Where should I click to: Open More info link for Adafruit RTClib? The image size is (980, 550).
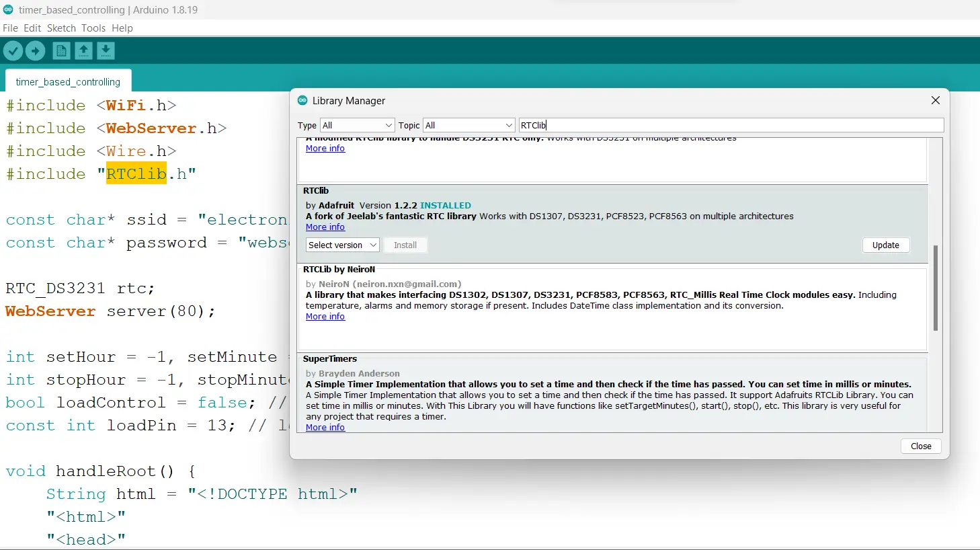point(325,227)
